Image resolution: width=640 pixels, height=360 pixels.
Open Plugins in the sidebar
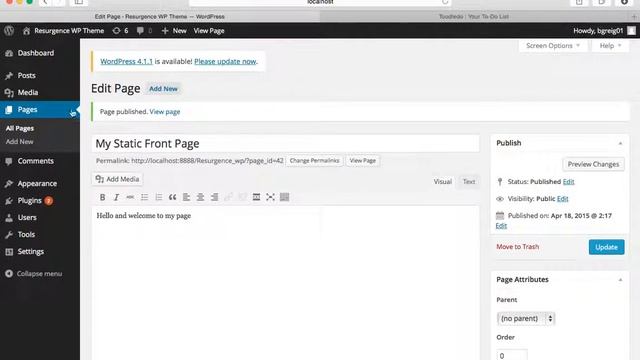pos(29,201)
